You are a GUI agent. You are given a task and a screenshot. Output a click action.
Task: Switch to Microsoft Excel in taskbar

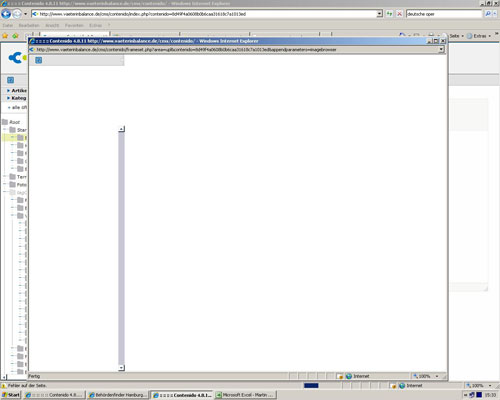[245, 395]
